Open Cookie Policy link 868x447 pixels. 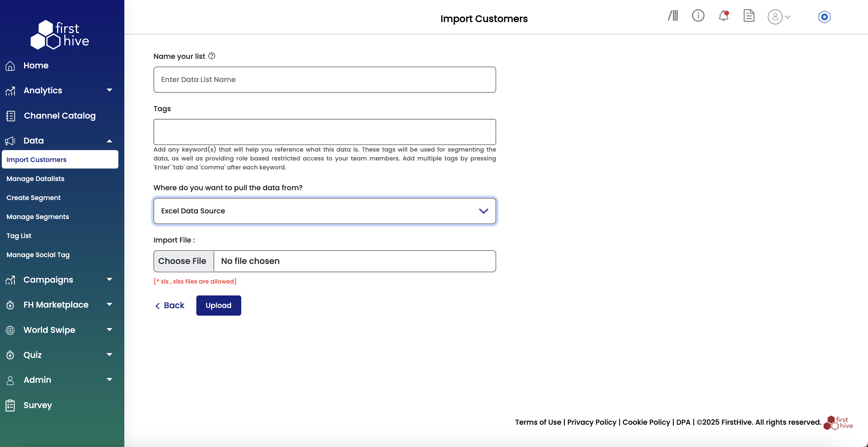pos(646,422)
